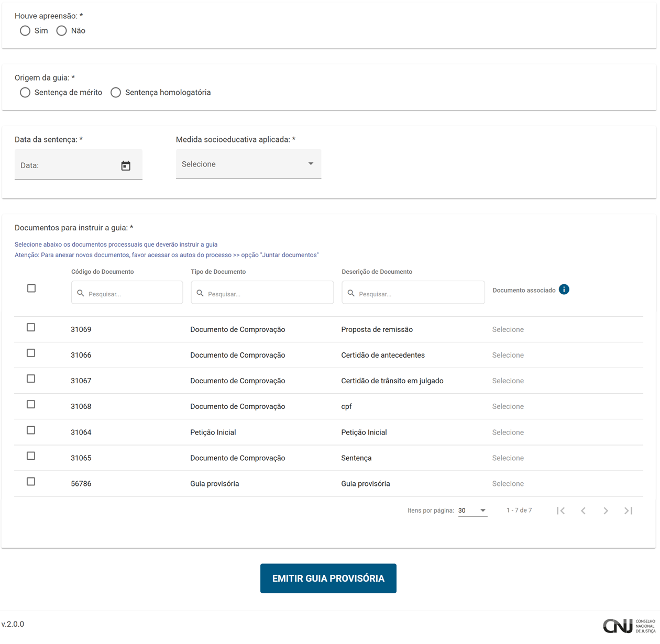
Task: Open the calendar picker for sentence date
Action: click(126, 165)
